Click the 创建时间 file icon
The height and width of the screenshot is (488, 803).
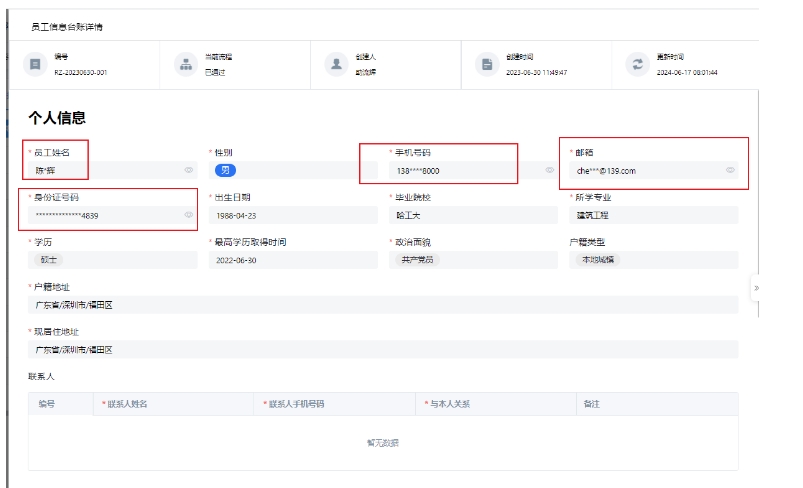pyautogui.click(x=487, y=64)
